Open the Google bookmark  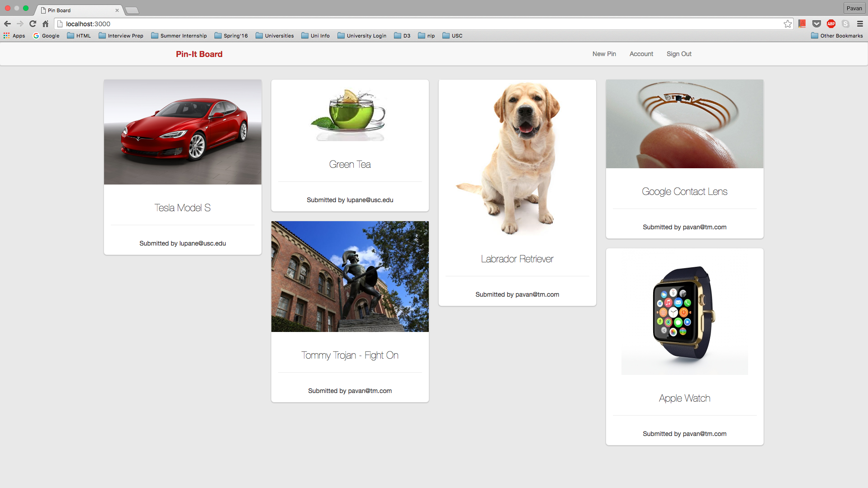click(46, 36)
